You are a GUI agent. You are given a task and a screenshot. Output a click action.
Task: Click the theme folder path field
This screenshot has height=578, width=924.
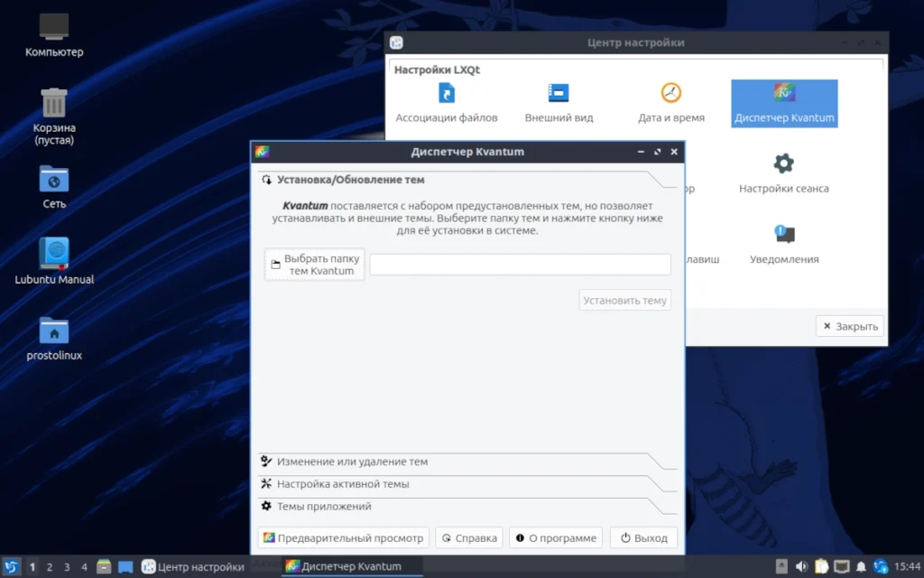tap(520, 265)
